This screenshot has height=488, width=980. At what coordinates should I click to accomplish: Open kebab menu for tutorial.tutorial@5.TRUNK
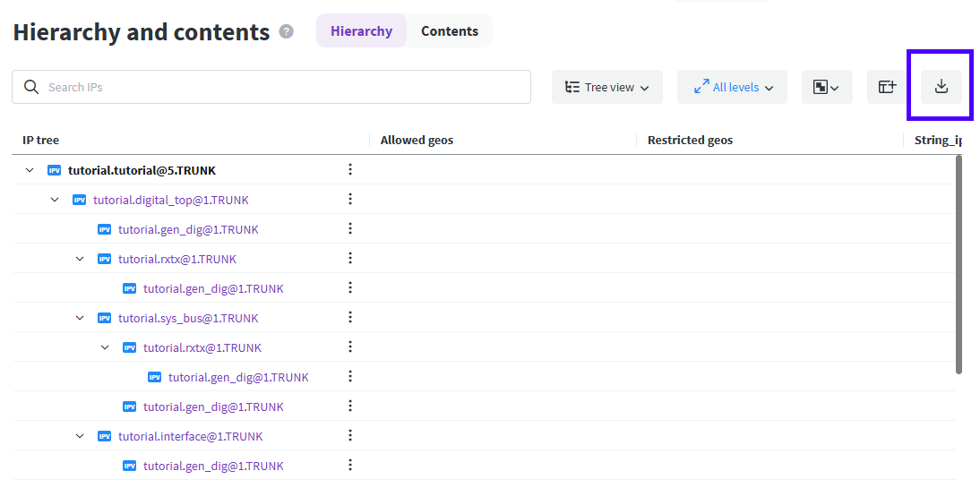tap(350, 170)
